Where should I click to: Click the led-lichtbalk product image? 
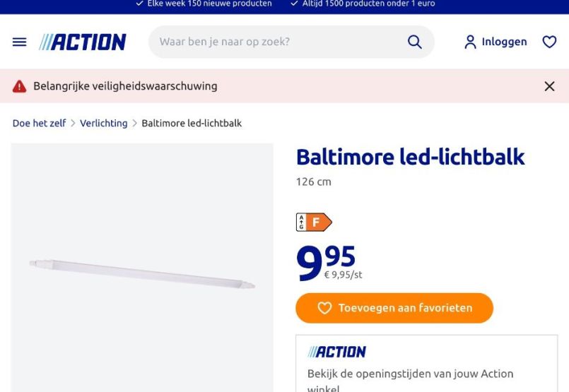point(142,273)
